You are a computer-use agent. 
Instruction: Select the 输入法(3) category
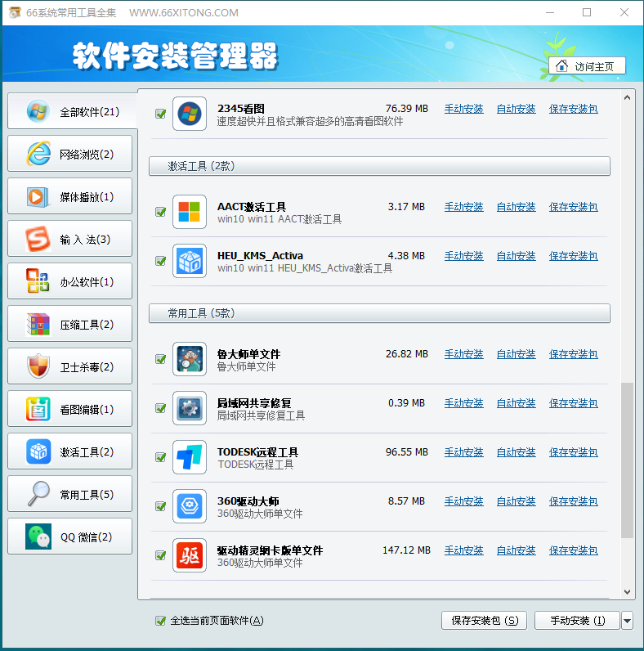tap(69, 239)
